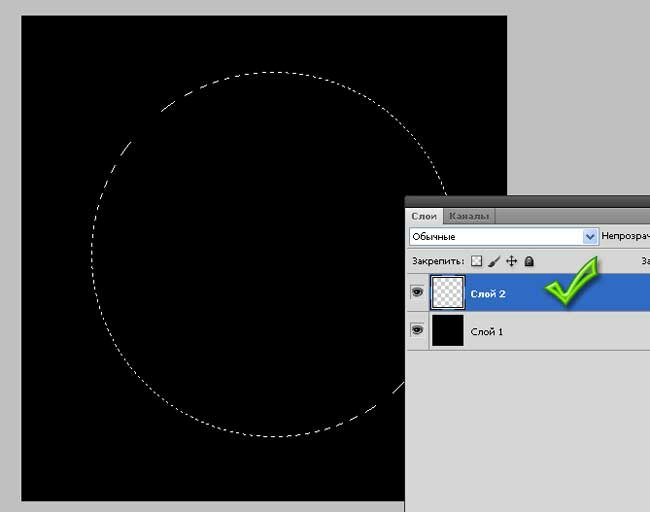Switch to the Слои tab
The width and height of the screenshot is (650, 512).
point(424,216)
